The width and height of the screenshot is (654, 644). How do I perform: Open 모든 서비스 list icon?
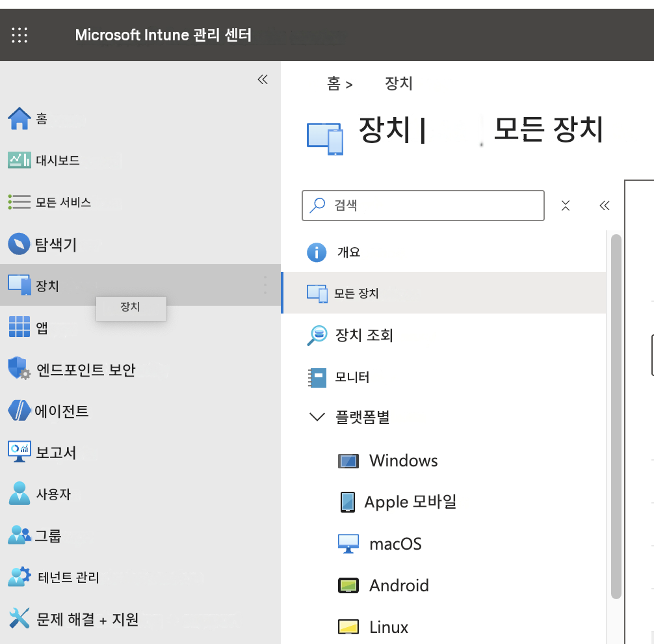20,202
